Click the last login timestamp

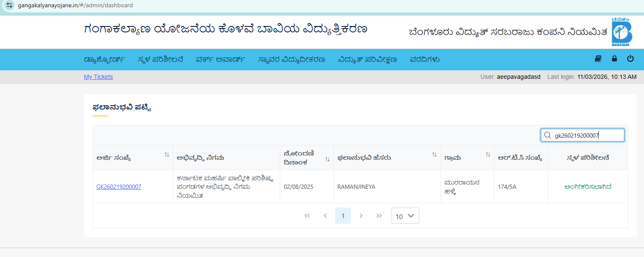[607, 77]
